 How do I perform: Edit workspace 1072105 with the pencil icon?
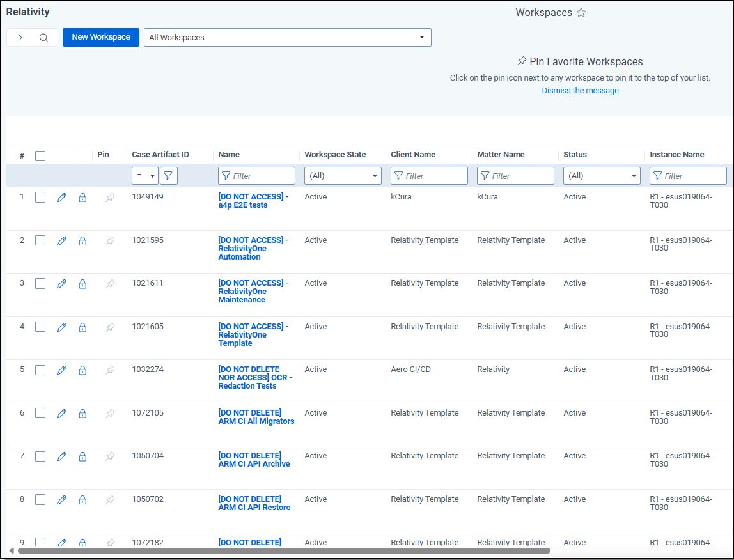pyautogui.click(x=61, y=414)
